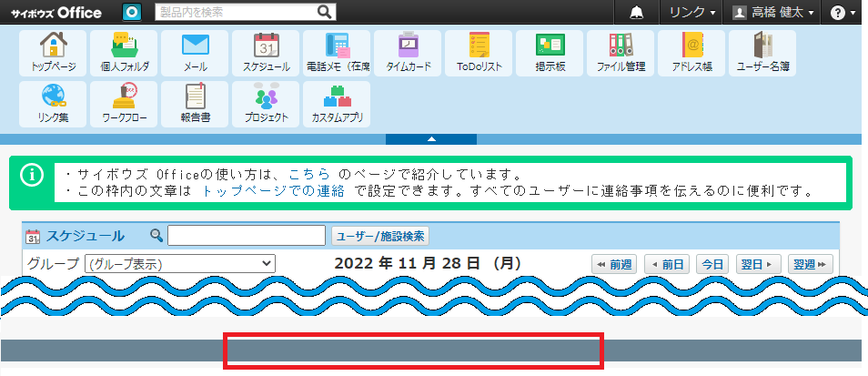Open the help question-mark menu
Viewport: 868px width, 376px height.
pos(843,12)
